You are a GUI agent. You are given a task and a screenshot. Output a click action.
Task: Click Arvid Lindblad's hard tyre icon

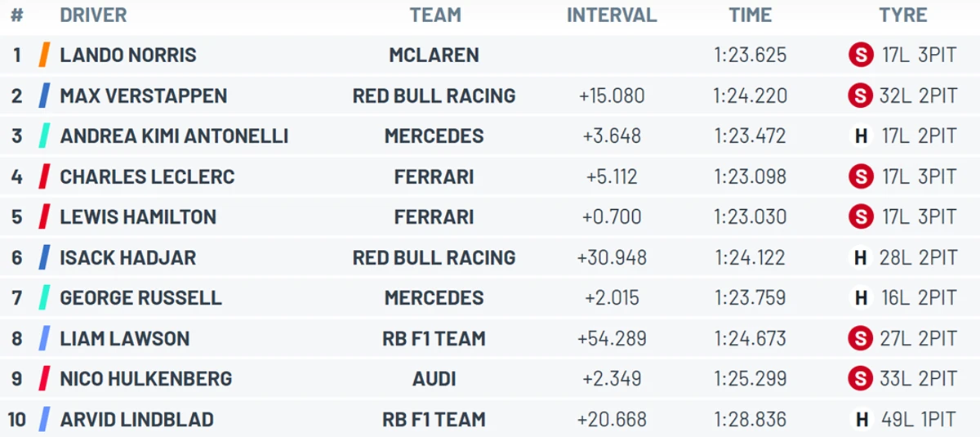pyautogui.click(x=861, y=420)
